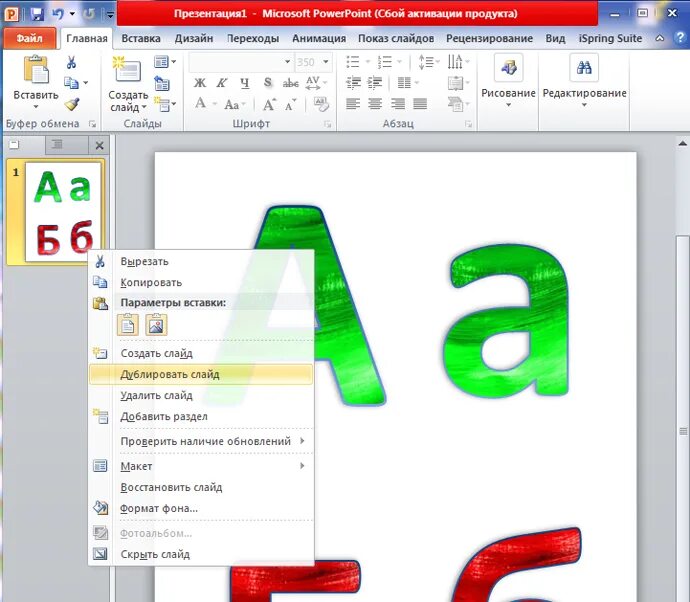Open the Section icon in Слайды group
This screenshot has height=602, width=690.
tap(163, 104)
